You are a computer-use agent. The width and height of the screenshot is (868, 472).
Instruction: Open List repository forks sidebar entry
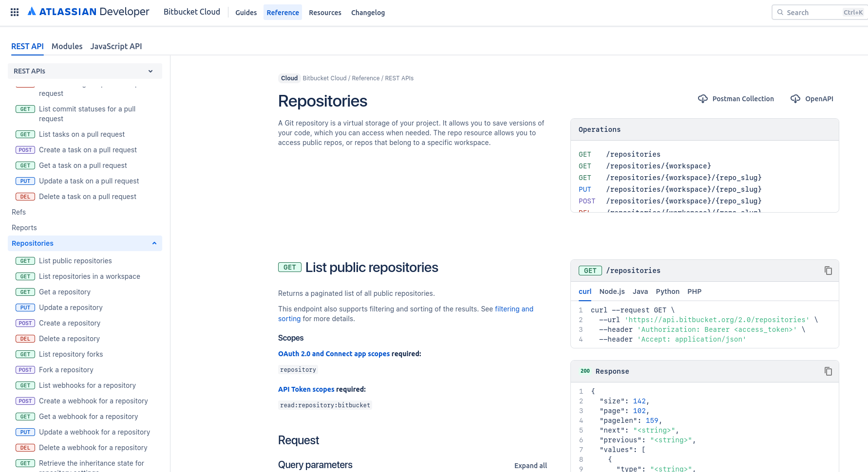point(71,354)
